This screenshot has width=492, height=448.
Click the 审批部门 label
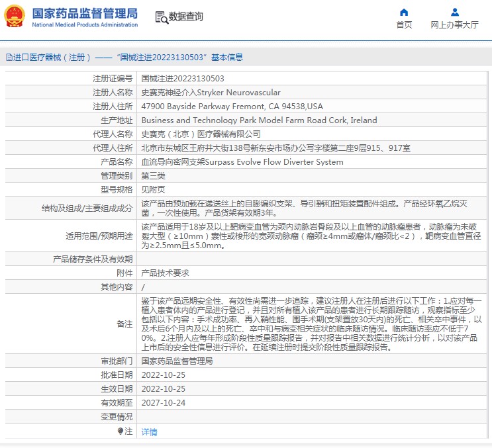(x=117, y=361)
